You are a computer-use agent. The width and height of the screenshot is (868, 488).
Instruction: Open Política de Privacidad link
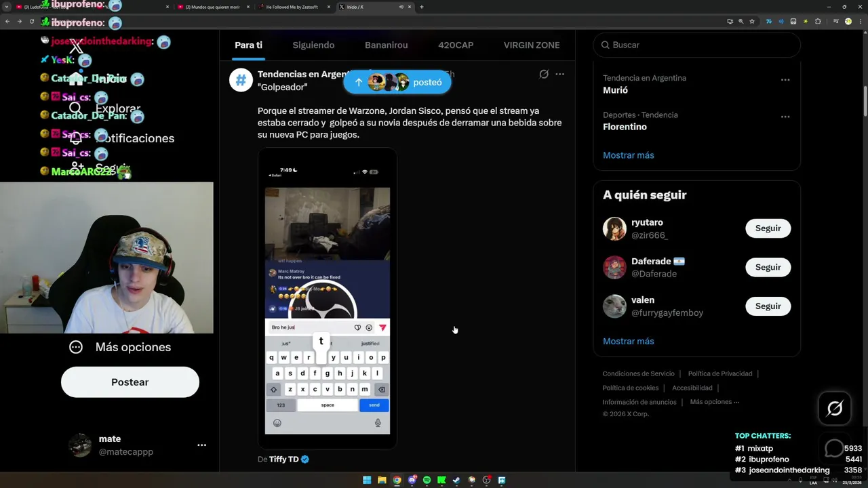(x=720, y=373)
